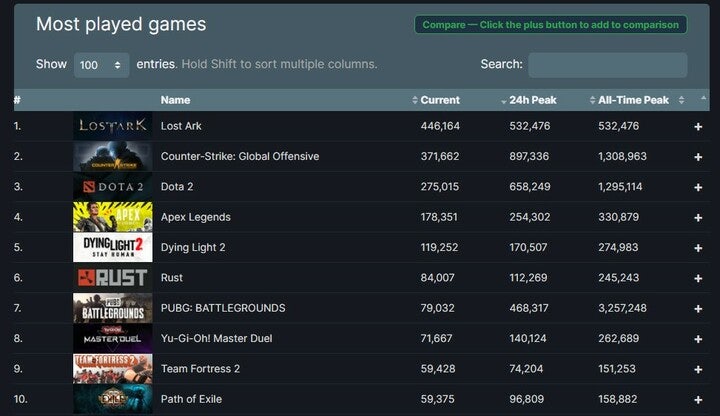Open Counter-Strike: Global Offensive game link
This screenshot has height=416, width=720.
click(x=240, y=157)
